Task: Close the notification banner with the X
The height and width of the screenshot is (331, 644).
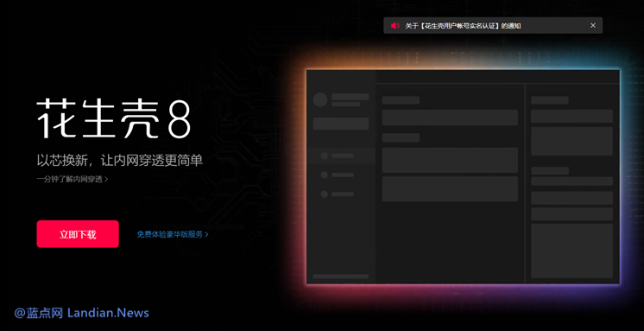Action: 593,25
